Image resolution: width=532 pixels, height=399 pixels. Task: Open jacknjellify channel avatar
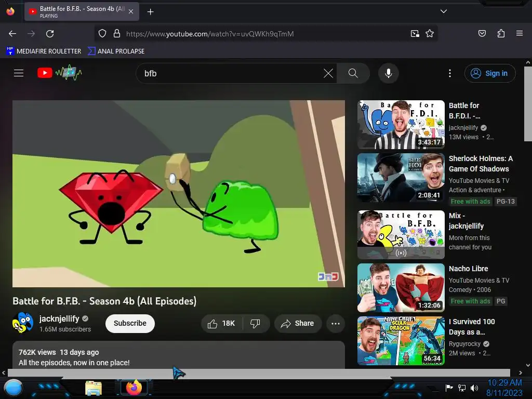point(23,323)
